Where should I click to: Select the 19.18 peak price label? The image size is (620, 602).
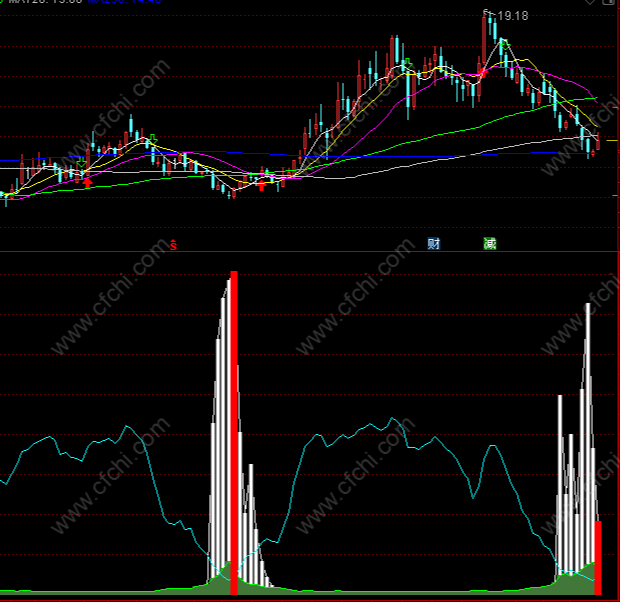tap(512, 16)
